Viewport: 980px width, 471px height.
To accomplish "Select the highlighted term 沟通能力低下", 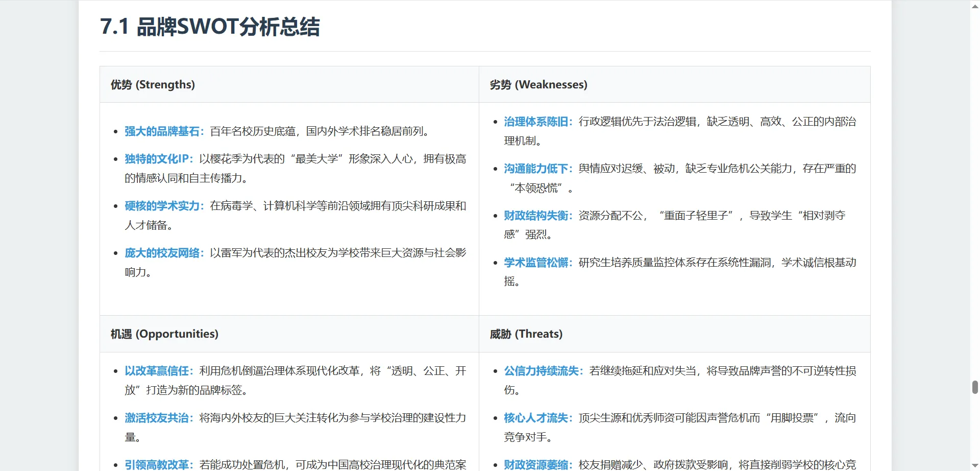I will click(536, 169).
